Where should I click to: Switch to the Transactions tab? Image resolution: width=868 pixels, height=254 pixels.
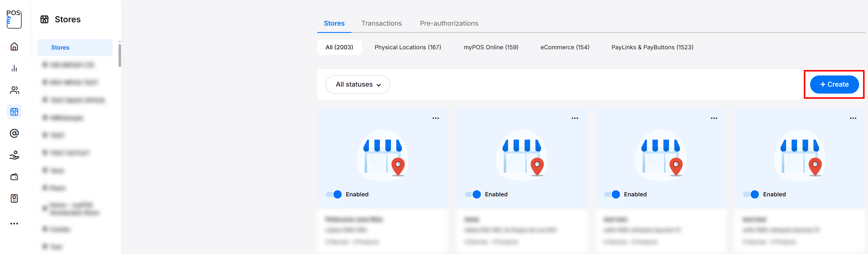pyautogui.click(x=382, y=23)
